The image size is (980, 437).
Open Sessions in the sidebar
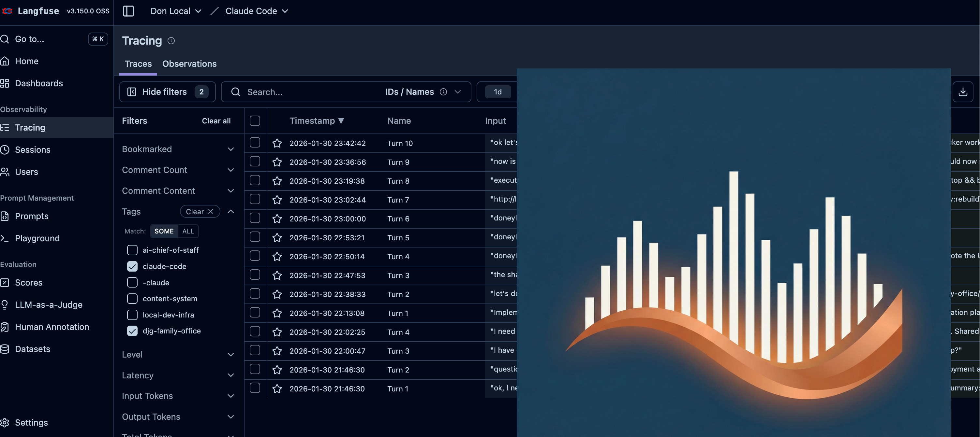click(32, 150)
